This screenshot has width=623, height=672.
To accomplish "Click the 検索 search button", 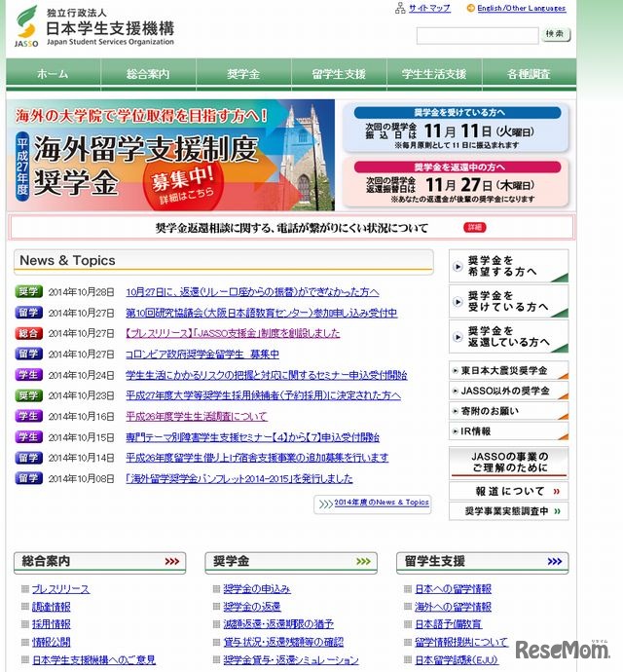I will pos(556,34).
